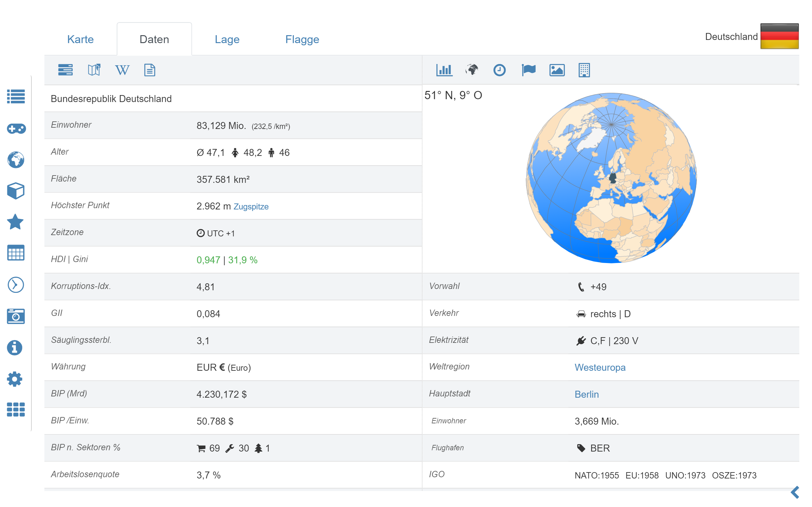
Task: Follow the Zugspitze link
Action: 251,207
